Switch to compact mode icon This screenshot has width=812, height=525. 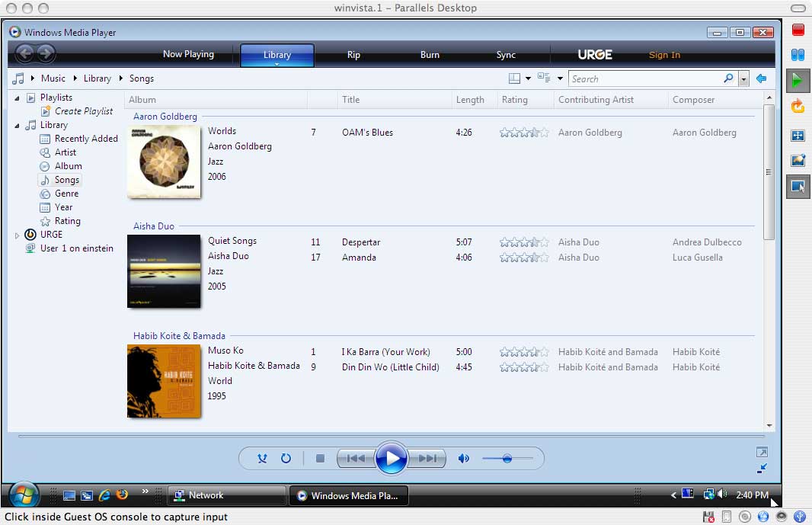pyautogui.click(x=762, y=468)
